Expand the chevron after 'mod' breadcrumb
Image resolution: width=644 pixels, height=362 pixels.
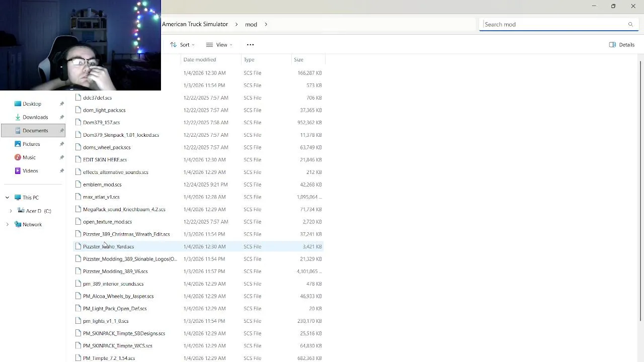point(266,24)
